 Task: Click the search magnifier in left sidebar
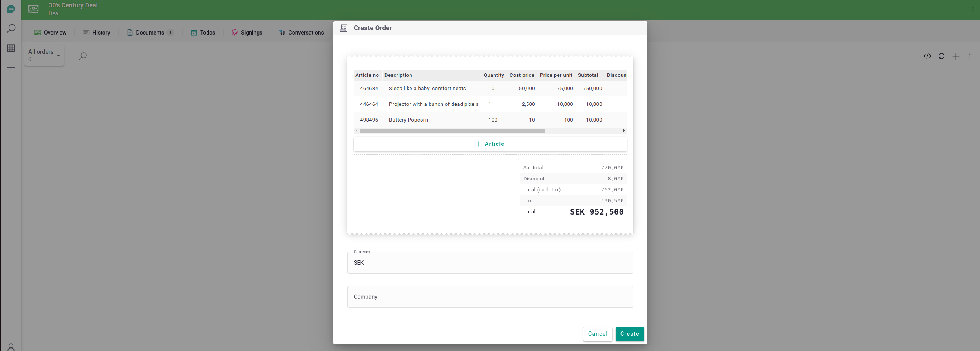[11, 29]
